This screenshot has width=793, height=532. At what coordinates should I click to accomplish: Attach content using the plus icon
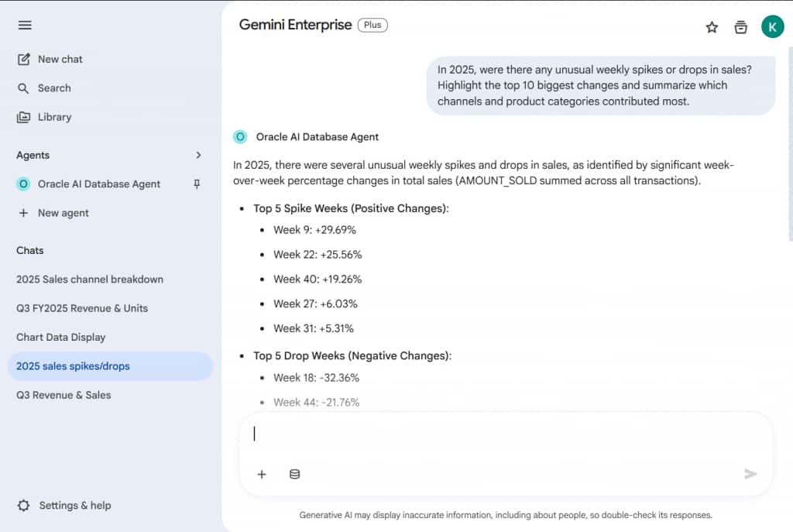tap(262, 474)
